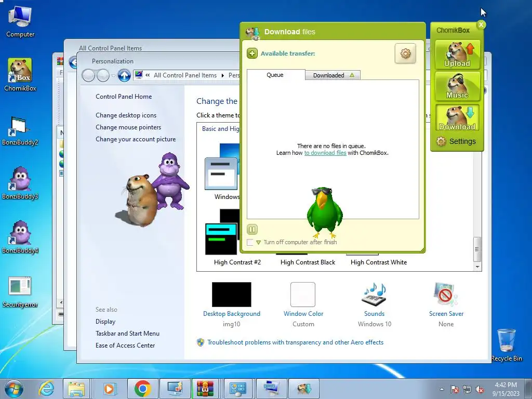Launch the BonziBuddy3 desktop shortcut

(x=20, y=183)
